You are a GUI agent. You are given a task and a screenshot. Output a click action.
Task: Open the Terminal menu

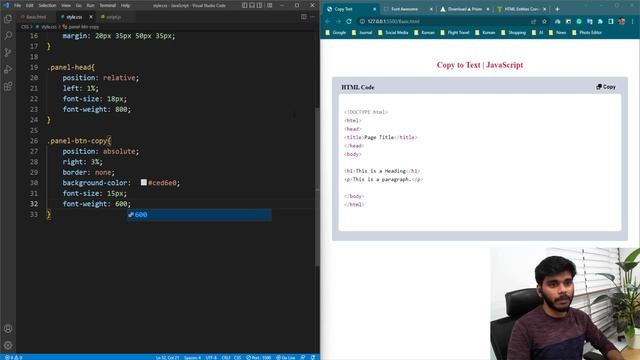[x=108, y=5]
